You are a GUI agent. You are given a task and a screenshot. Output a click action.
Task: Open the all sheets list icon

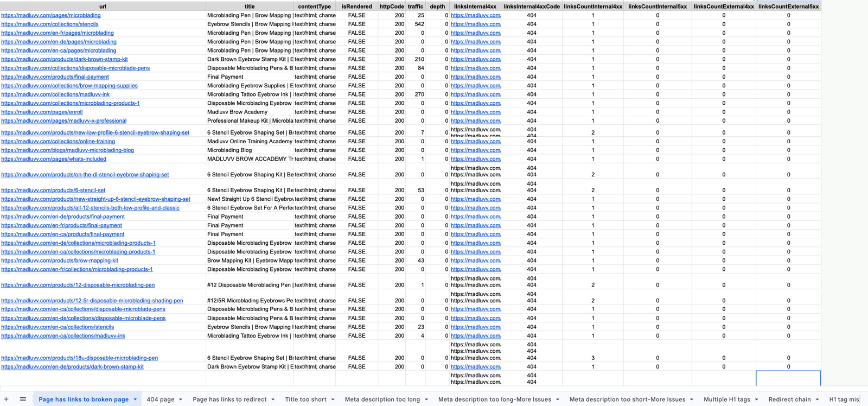coord(23,399)
